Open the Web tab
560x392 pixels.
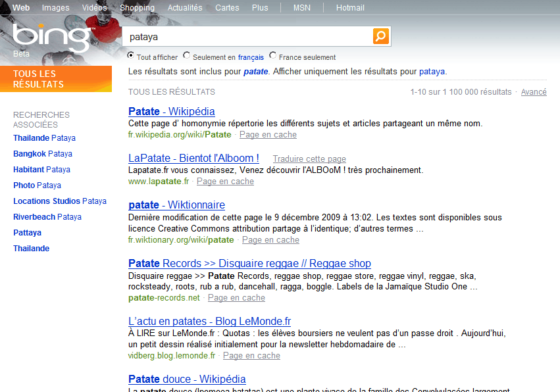tap(21, 7)
